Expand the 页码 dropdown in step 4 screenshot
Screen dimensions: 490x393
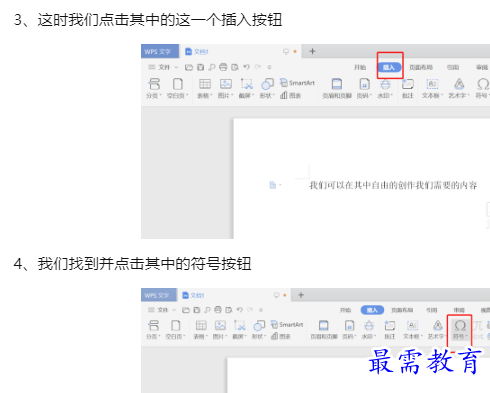point(355,336)
